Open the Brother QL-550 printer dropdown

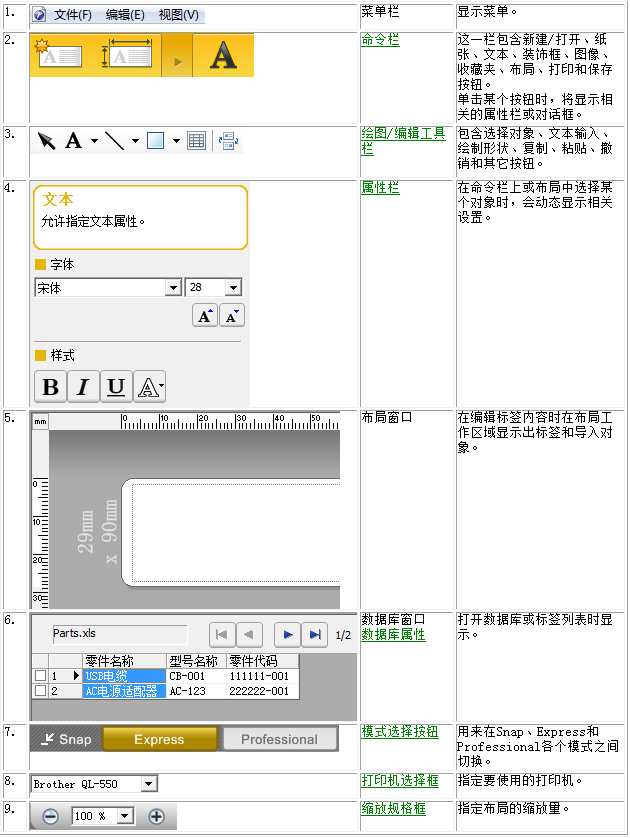pos(148,785)
